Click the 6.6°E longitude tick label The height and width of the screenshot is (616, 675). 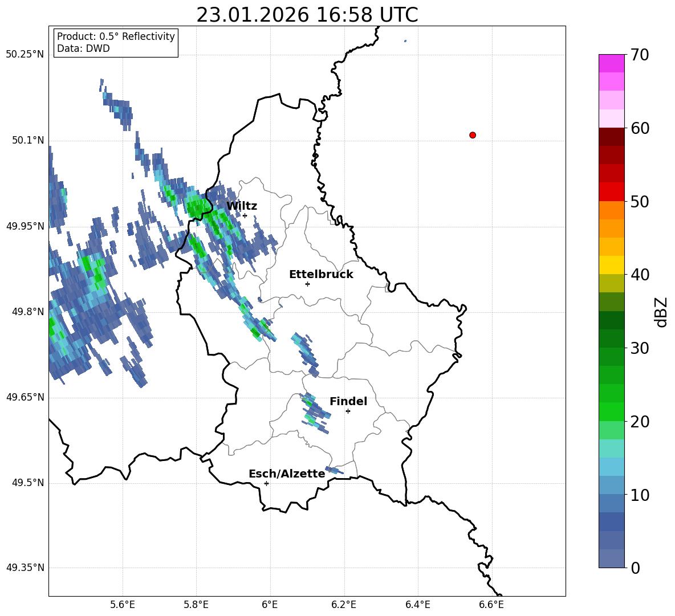tap(491, 605)
